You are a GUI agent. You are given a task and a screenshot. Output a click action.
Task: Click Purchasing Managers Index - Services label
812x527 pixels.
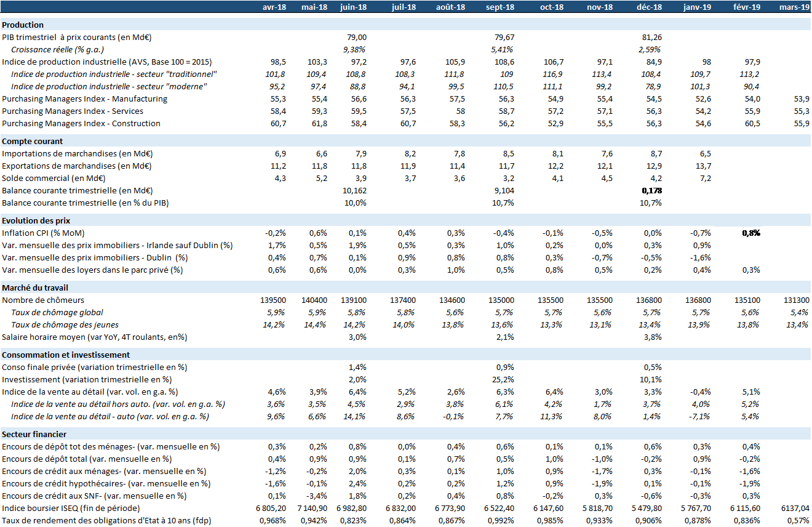click(x=73, y=111)
